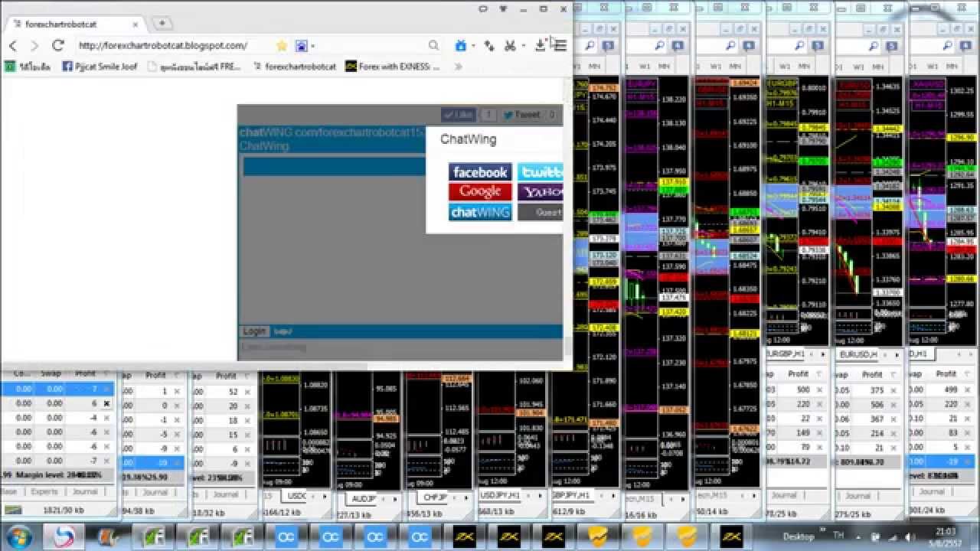Sign in with the Google button
Screen dimensions: 980x551
(x=480, y=191)
